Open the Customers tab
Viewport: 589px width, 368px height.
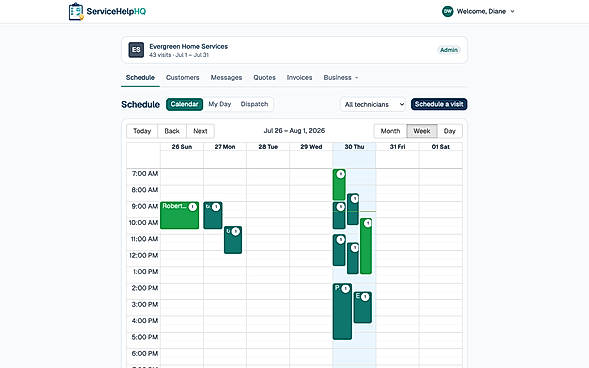point(183,77)
